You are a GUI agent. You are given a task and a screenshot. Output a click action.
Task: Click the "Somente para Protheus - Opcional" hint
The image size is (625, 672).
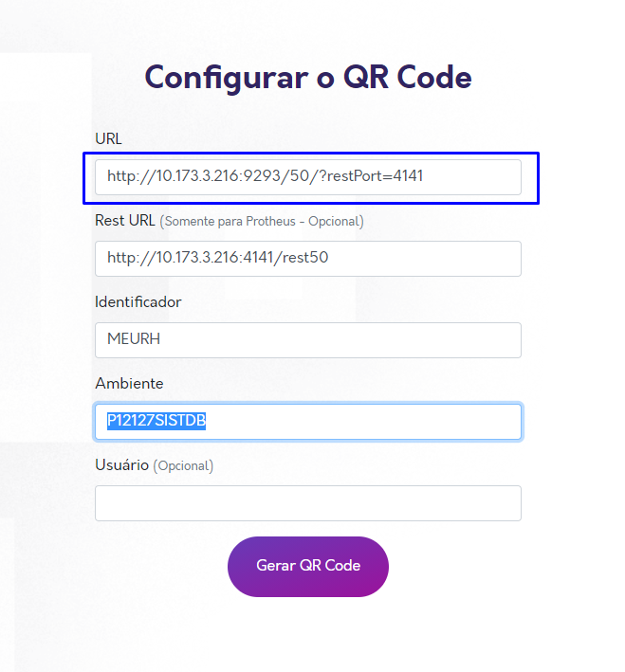(x=262, y=221)
